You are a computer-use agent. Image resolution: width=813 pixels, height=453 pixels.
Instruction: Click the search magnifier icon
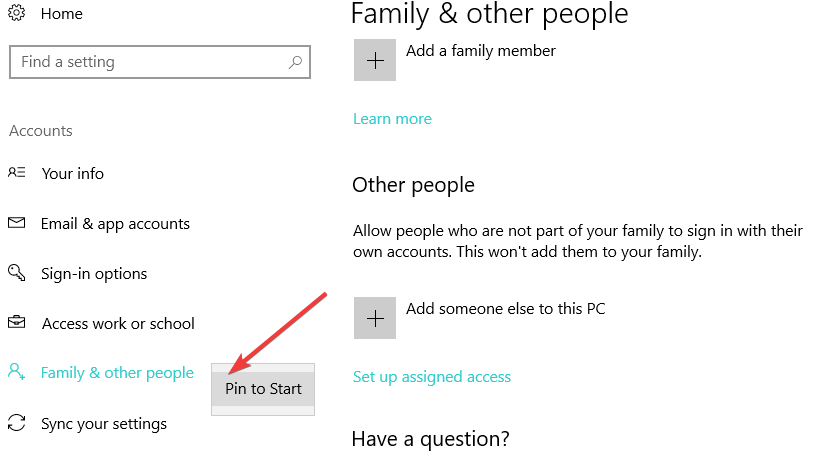click(295, 62)
